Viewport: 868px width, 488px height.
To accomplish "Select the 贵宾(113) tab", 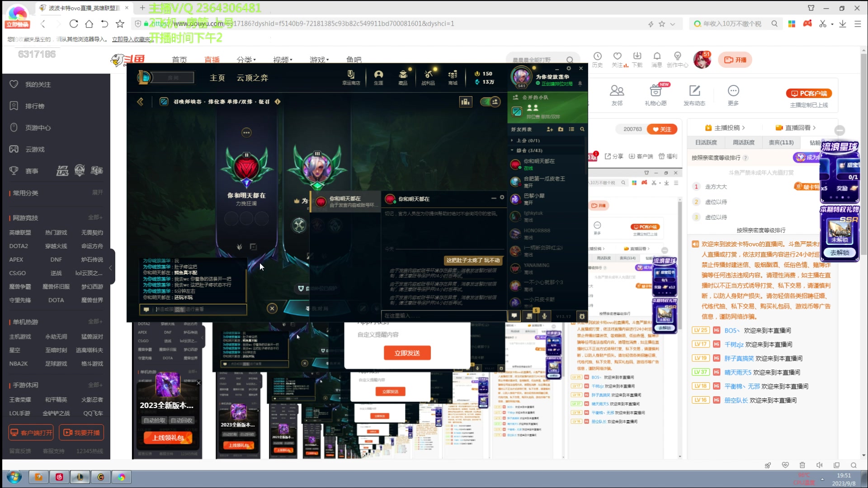I will (781, 142).
